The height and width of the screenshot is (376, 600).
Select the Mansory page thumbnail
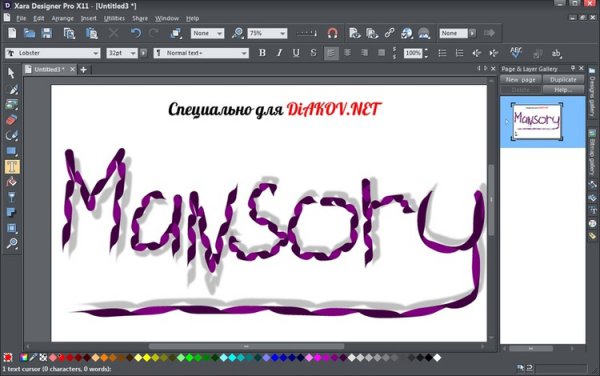pyautogui.click(x=537, y=121)
